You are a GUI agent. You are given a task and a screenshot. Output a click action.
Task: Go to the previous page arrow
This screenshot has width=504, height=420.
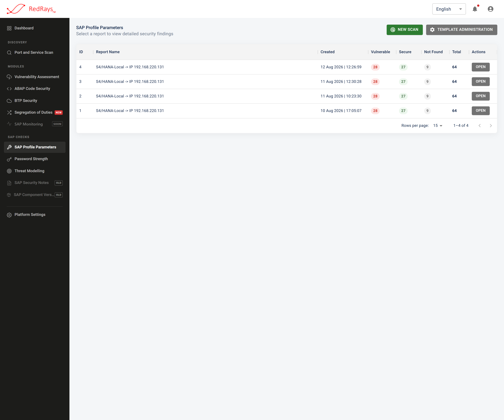(480, 126)
